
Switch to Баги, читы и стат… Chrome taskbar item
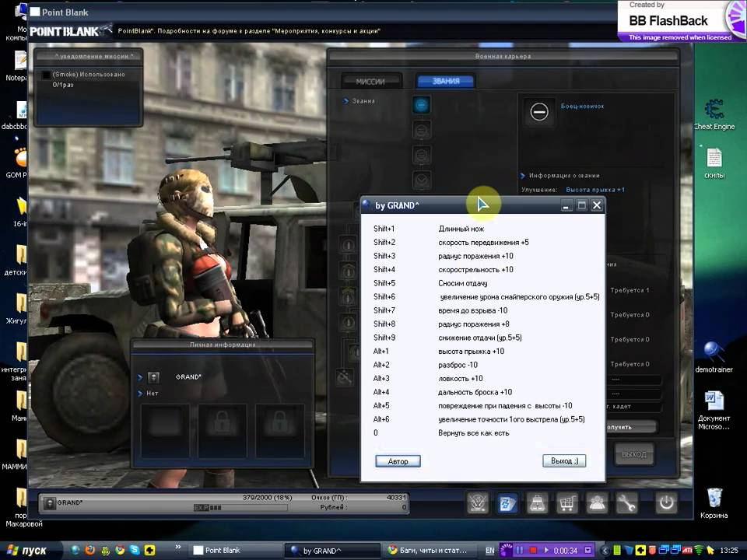tap(431, 551)
